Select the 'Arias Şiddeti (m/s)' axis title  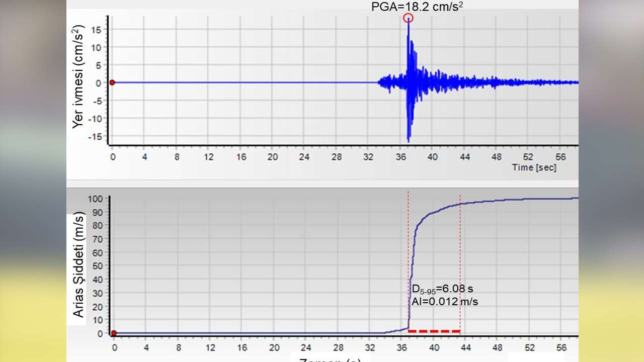[x=79, y=264]
